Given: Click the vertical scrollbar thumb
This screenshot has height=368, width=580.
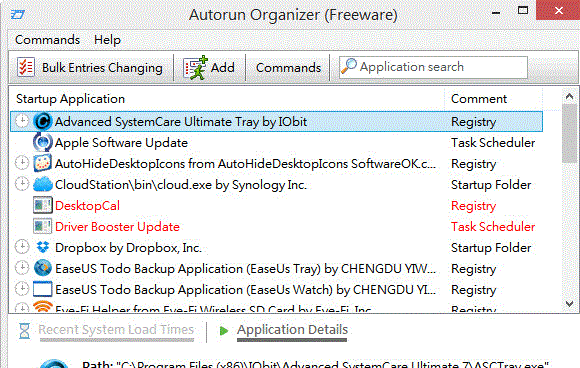Looking at the screenshot, I should pyautogui.click(x=570, y=133).
